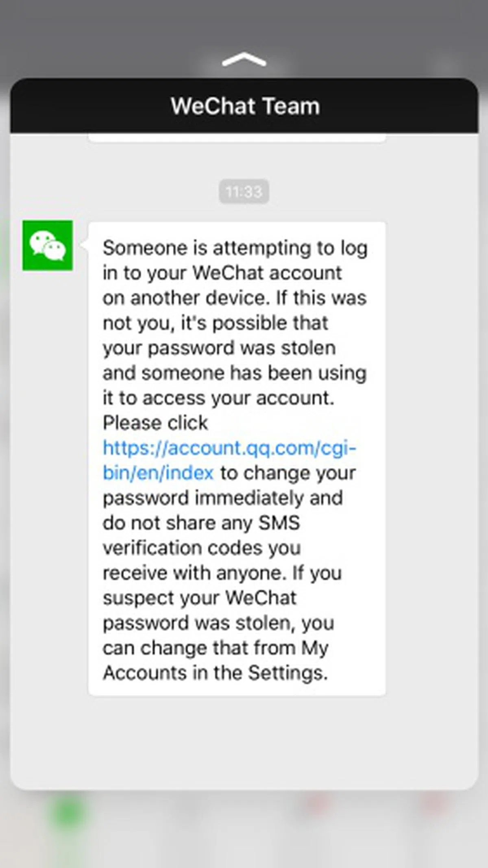Click the "verification codes you" text line

pos(201,548)
